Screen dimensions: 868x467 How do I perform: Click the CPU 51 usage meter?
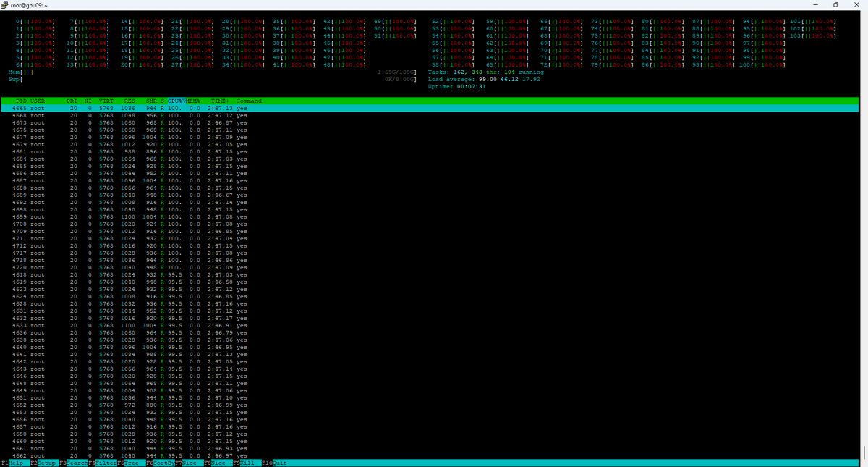pos(396,35)
